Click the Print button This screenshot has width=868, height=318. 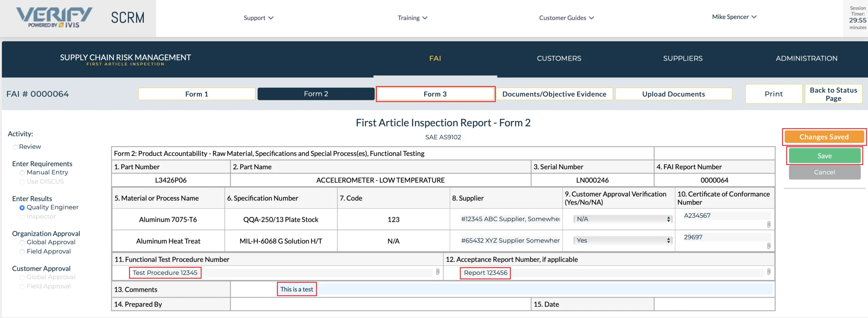tap(774, 94)
